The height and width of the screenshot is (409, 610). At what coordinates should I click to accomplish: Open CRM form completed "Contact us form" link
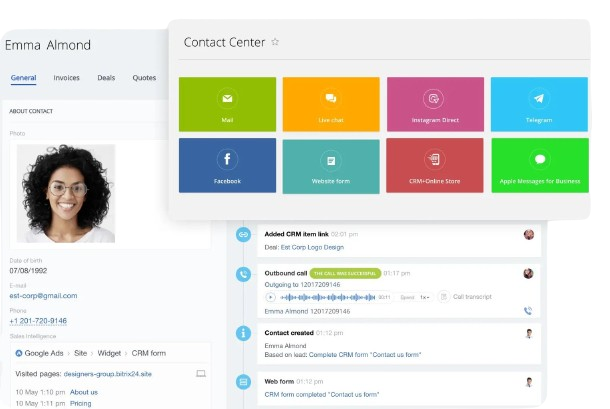coord(322,394)
